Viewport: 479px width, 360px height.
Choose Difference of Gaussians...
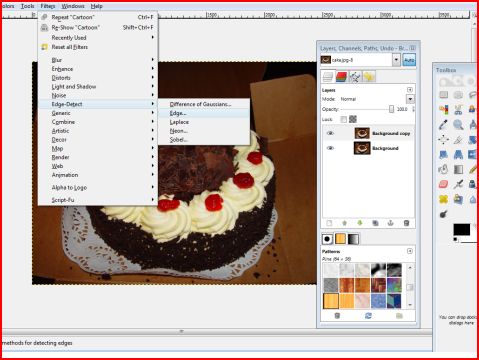pyautogui.click(x=204, y=104)
